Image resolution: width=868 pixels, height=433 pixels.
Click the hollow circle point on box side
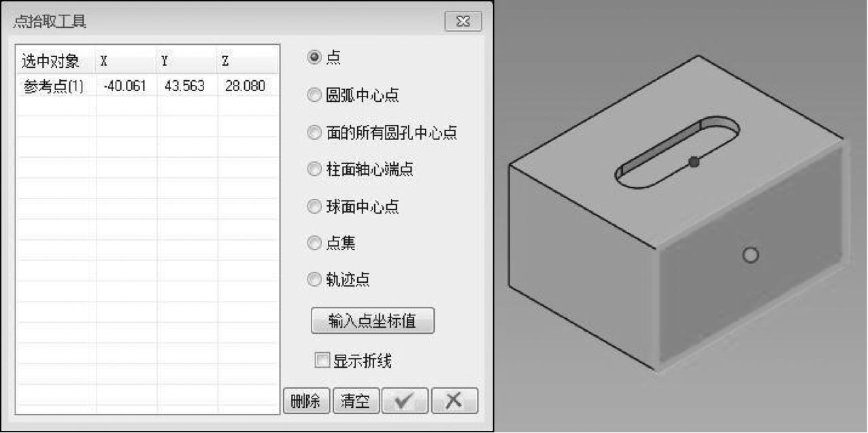coord(750,255)
